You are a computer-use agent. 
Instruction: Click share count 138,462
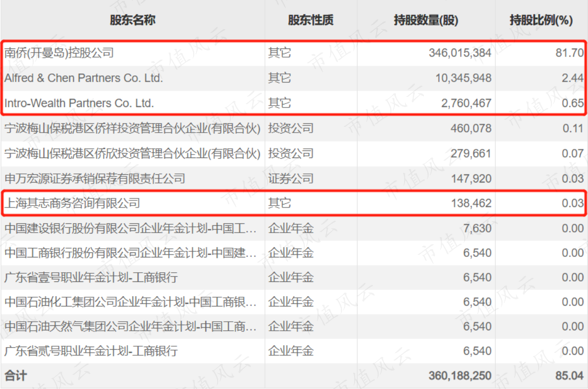pyautogui.click(x=471, y=203)
